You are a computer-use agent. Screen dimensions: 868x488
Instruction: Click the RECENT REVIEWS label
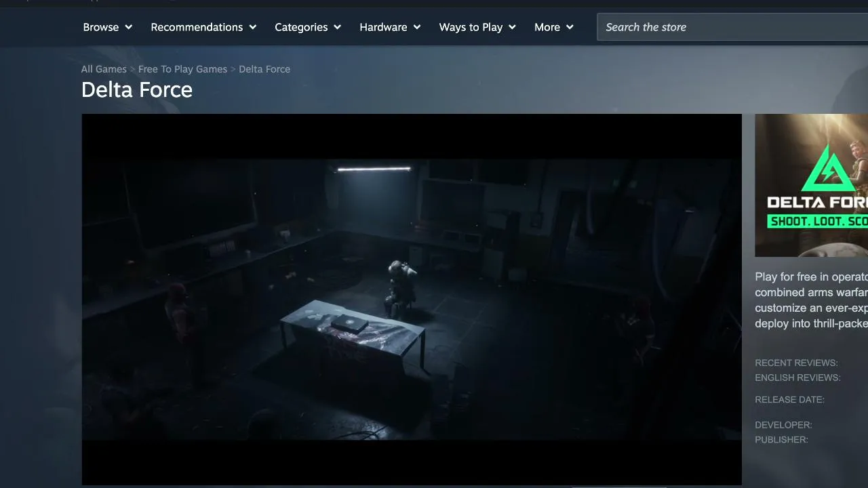tap(796, 363)
